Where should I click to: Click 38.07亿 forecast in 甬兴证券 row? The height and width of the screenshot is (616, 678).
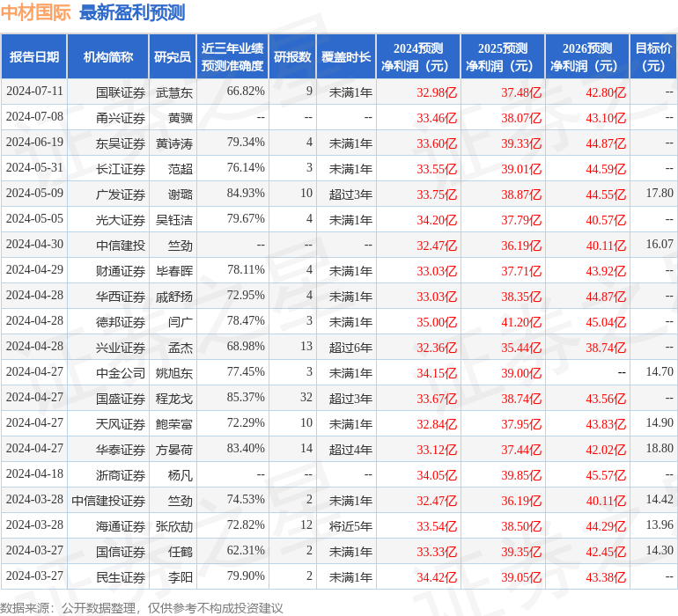[521, 118]
